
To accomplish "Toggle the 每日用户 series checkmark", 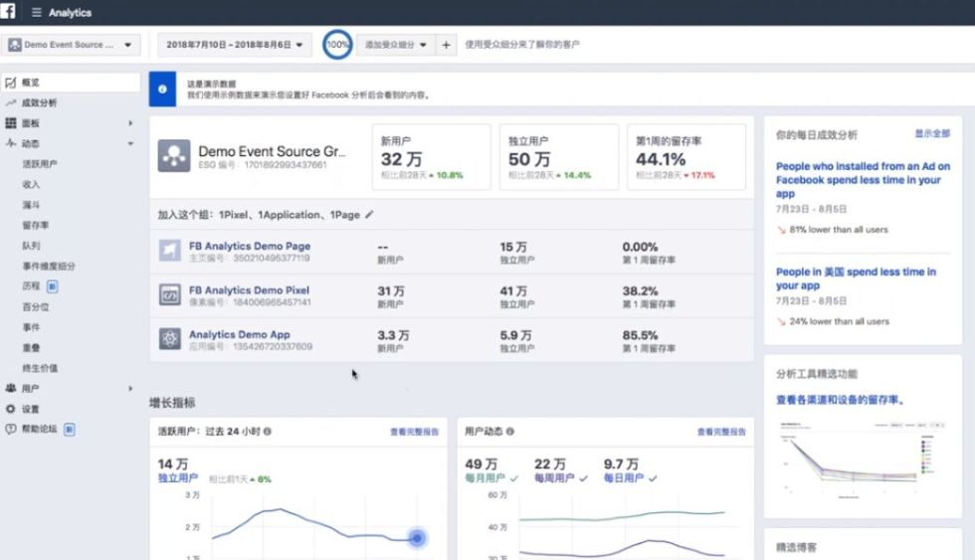I will [653, 478].
